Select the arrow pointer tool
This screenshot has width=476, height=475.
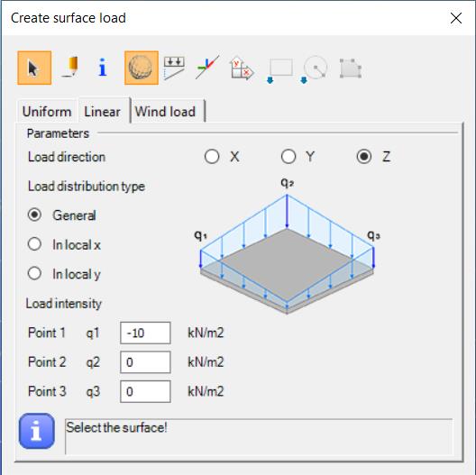point(34,68)
